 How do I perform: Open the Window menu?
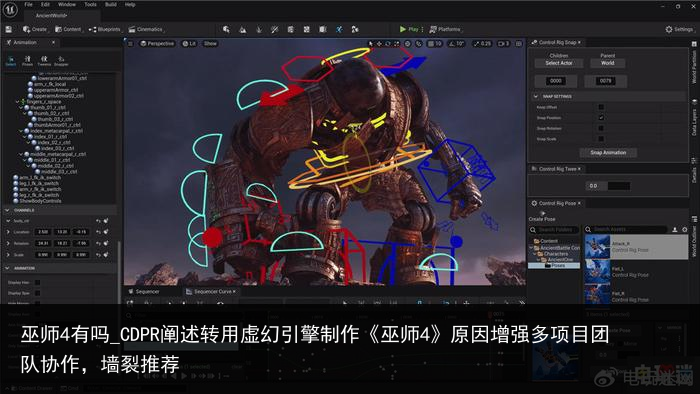67,4
